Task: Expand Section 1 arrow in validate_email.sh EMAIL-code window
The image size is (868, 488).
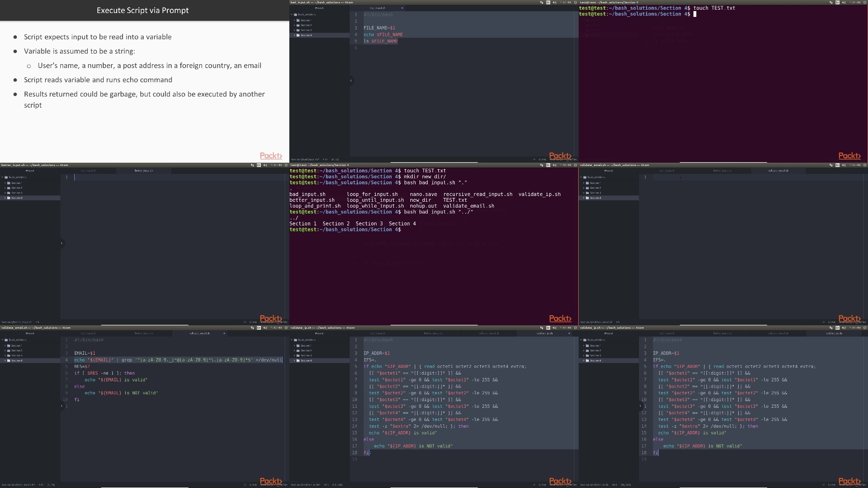Action: (5, 346)
